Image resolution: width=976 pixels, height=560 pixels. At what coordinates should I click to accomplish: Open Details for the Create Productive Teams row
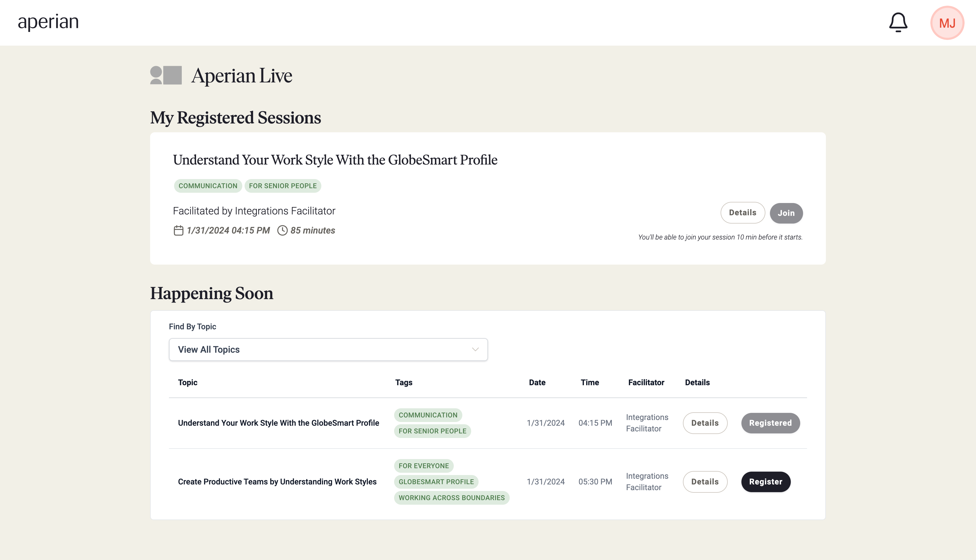(x=705, y=482)
